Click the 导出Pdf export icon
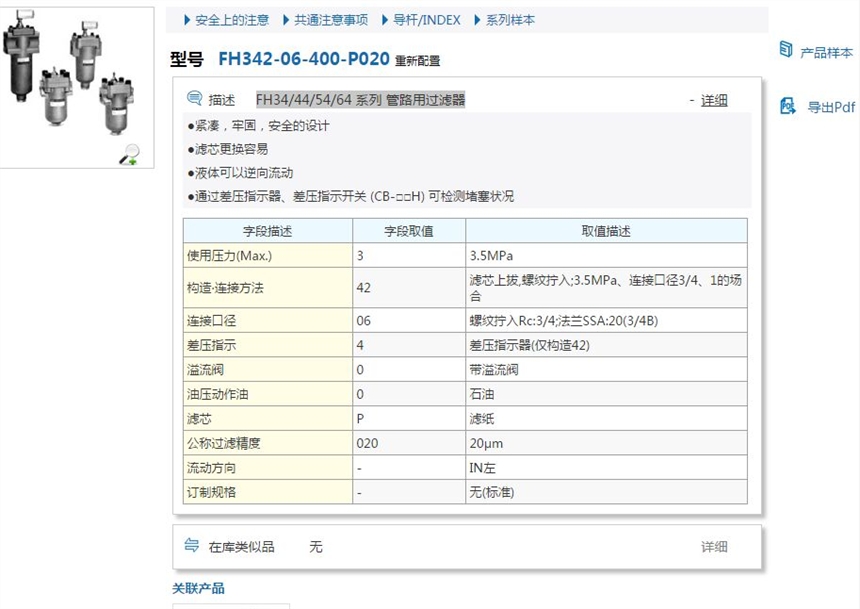This screenshot has width=860, height=609. point(787,106)
